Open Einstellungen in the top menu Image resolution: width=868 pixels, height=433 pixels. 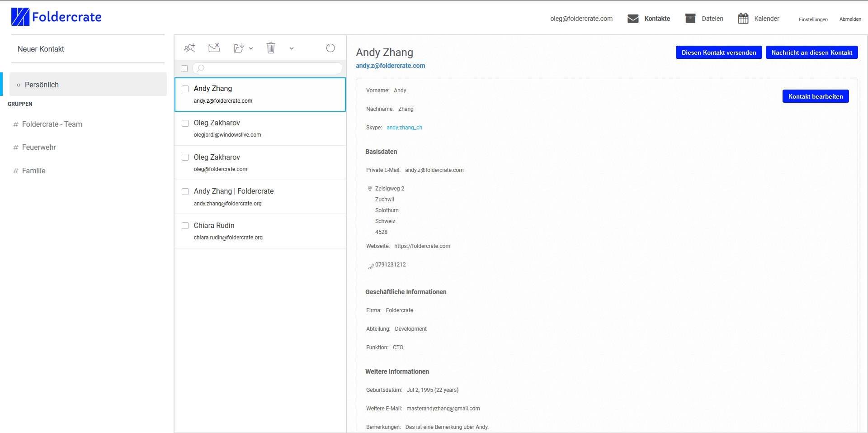click(x=813, y=19)
